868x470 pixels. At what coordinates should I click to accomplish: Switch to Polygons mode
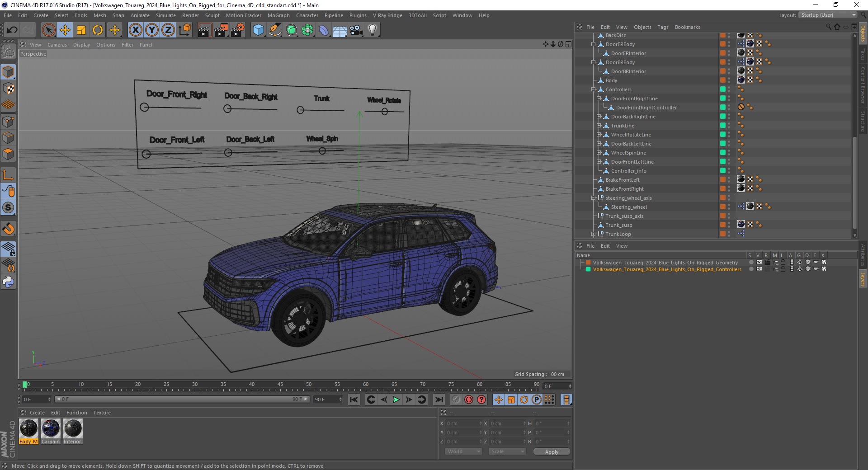click(x=8, y=154)
